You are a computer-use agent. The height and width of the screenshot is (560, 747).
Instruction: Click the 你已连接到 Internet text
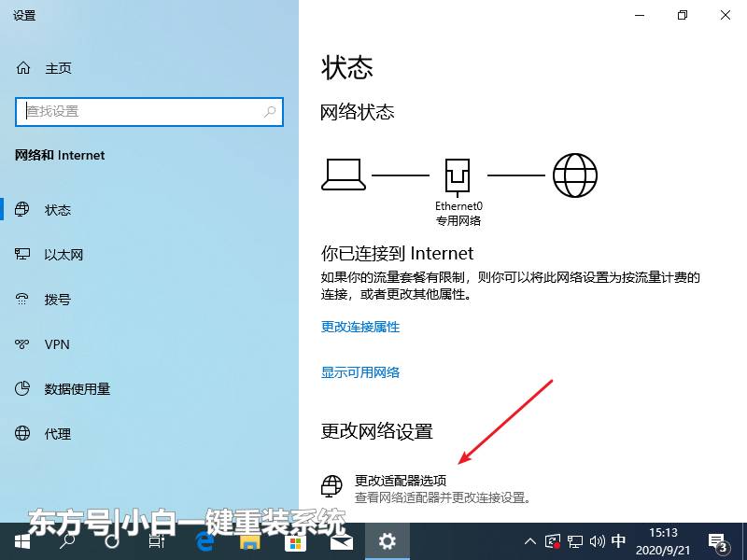398,253
